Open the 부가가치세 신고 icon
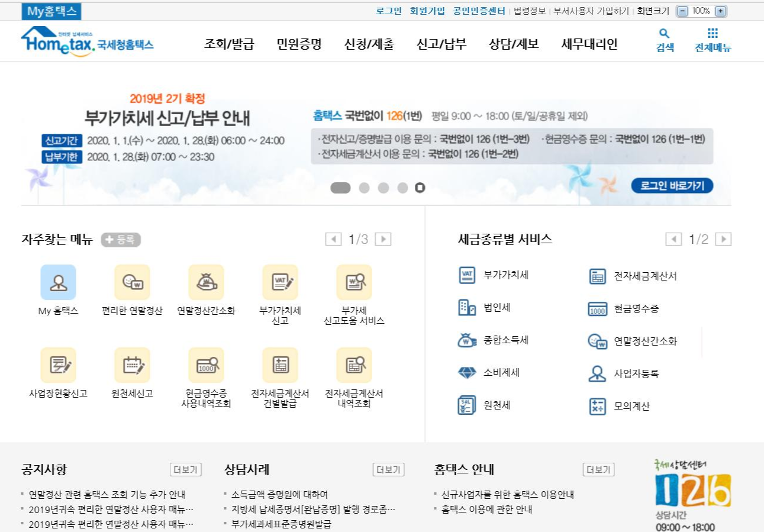 tap(280, 282)
